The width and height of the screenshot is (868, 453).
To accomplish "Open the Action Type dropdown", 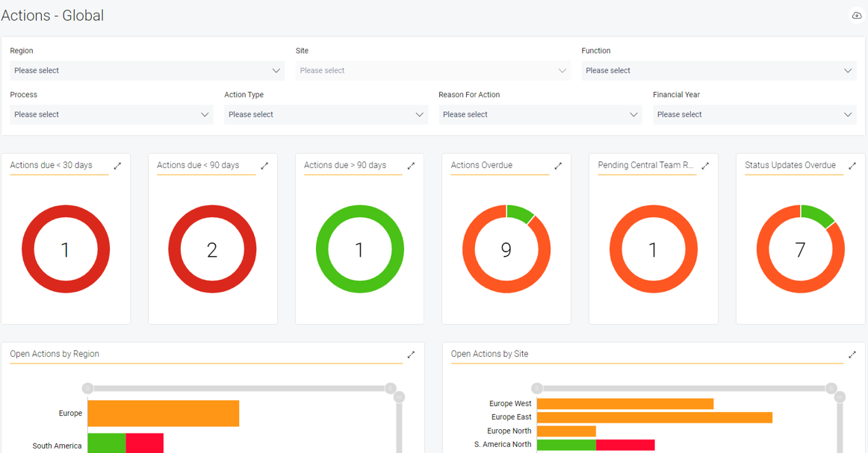I will tap(326, 114).
